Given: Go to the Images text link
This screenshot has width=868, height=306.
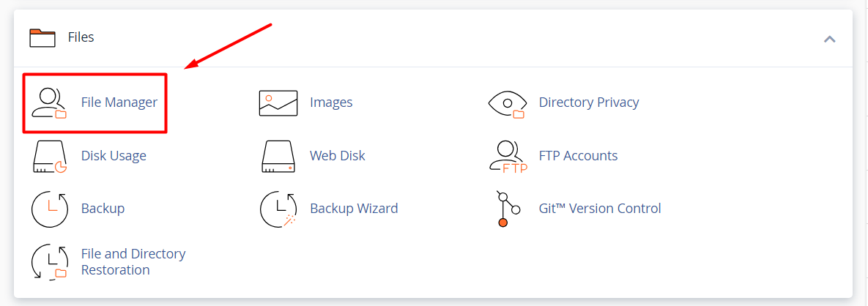Looking at the screenshot, I should coord(331,102).
